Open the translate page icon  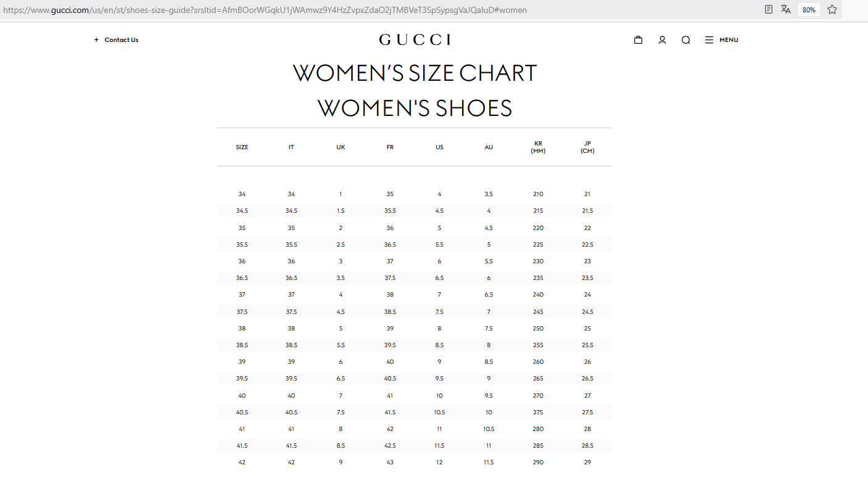tap(786, 10)
